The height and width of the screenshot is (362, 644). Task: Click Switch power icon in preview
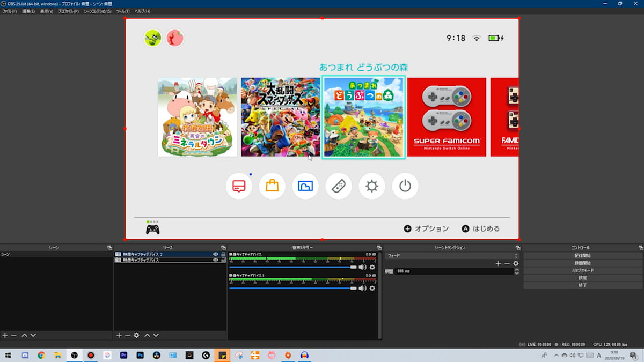point(405,186)
